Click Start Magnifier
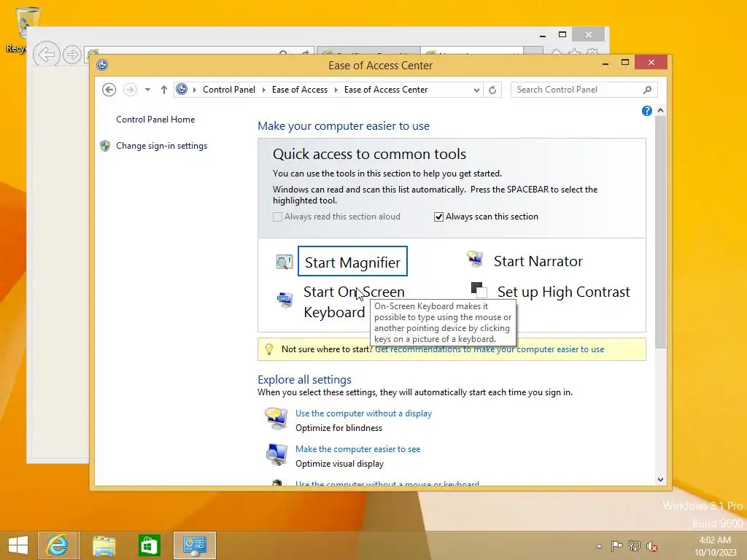Viewport: 747px width, 560px height. click(352, 262)
